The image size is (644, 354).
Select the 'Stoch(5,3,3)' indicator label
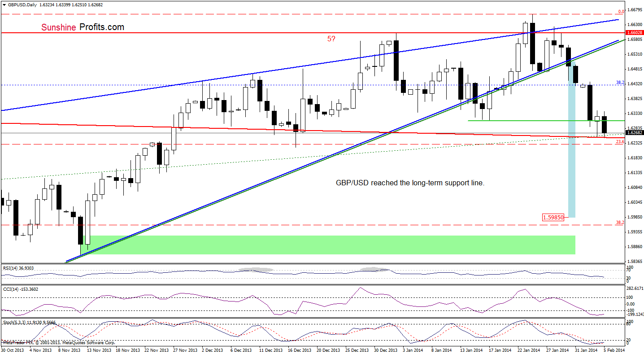[13, 322]
